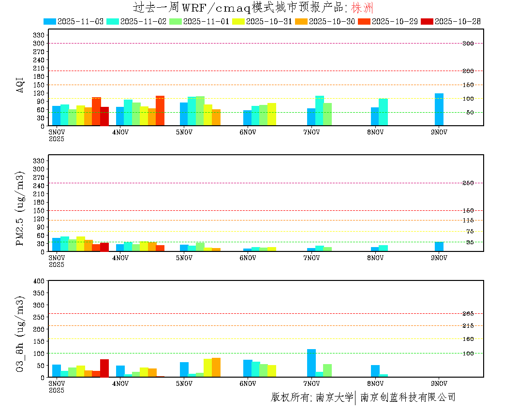The height and width of the screenshot is (411, 532).
Task: Select the light green 2025-11-01 legend swatch
Action: 176,21
